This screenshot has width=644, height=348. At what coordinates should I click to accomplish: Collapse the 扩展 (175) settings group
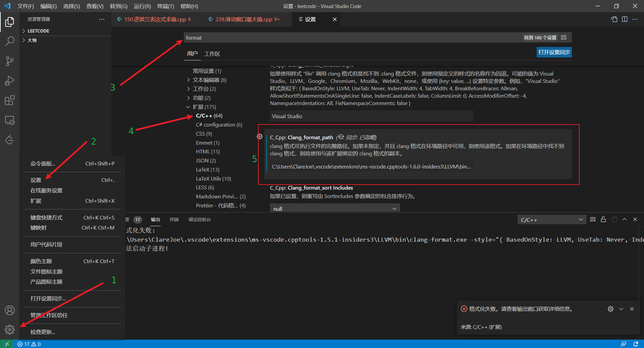click(201, 107)
